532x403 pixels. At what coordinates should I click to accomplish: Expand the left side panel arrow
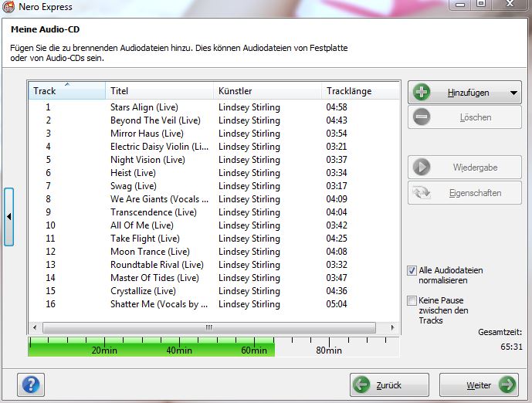click(8, 217)
